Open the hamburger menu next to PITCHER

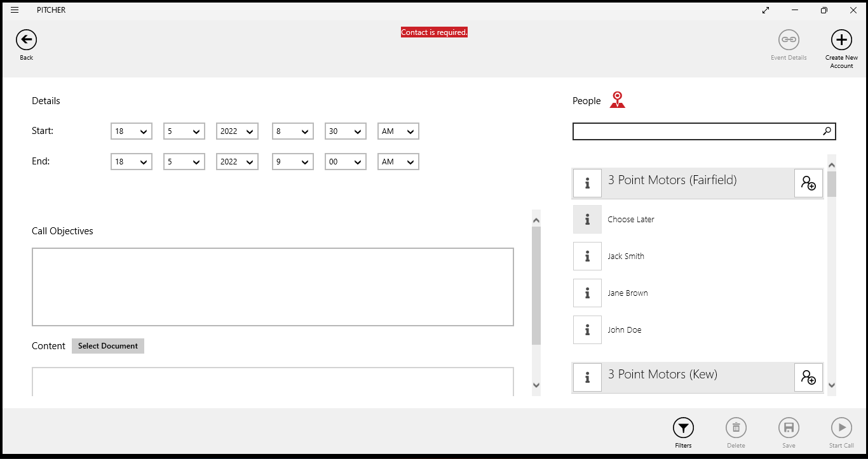tap(14, 10)
